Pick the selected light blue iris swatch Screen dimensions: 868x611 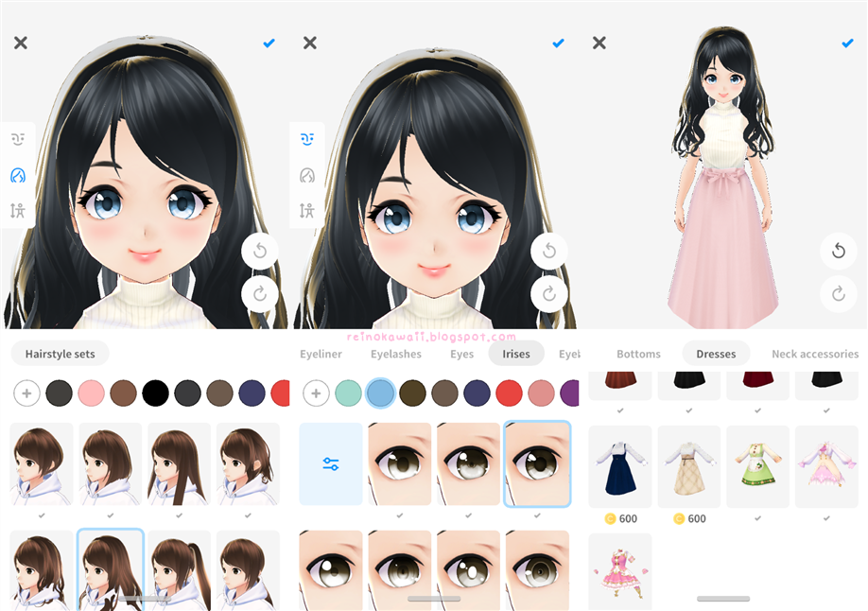[380, 393]
